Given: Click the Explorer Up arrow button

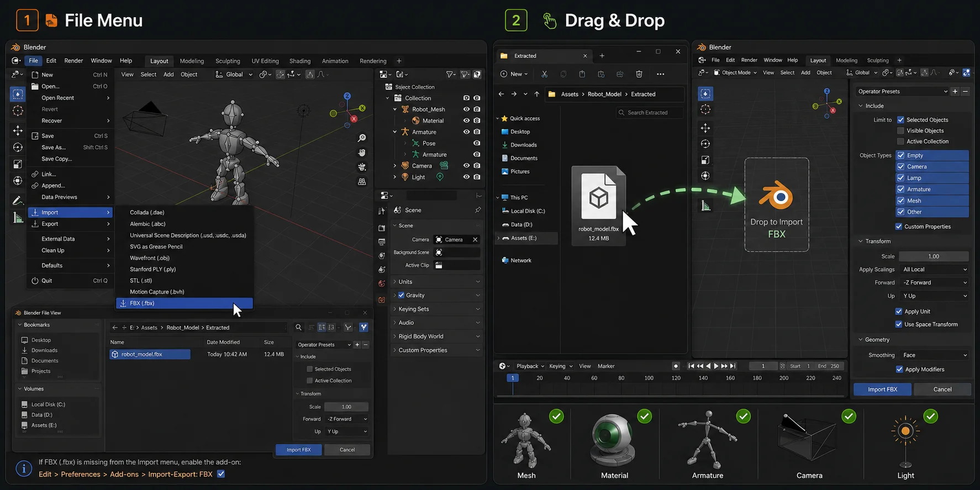Looking at the screenshot, I should point(536,94).
